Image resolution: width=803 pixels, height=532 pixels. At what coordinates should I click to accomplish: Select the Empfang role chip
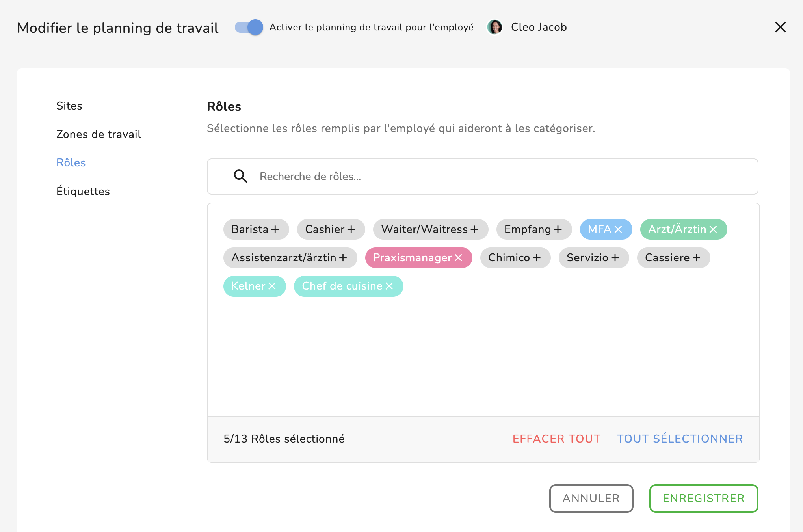(x=533, y=229)
